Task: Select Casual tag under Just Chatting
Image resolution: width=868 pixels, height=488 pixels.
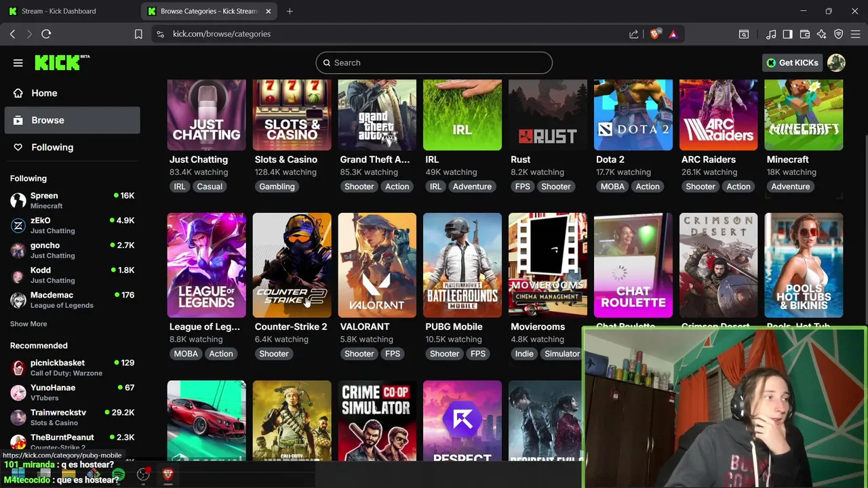Action: pyautogui.click(x=210, y=186)
